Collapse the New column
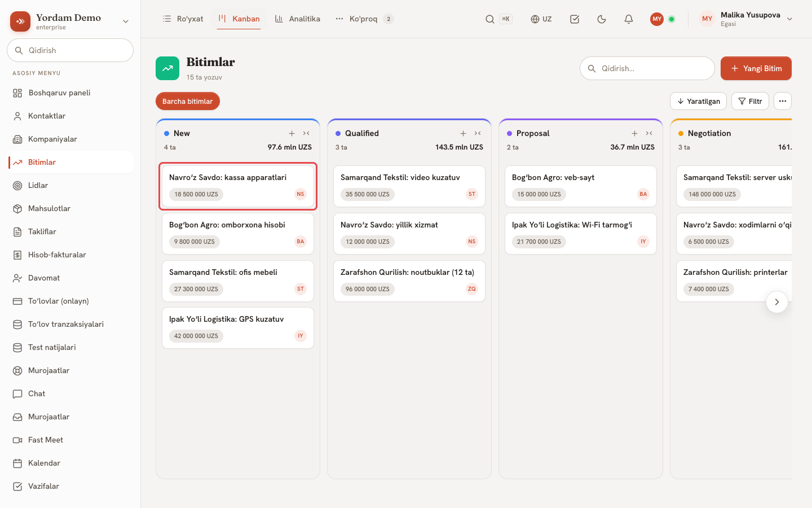 306,133
